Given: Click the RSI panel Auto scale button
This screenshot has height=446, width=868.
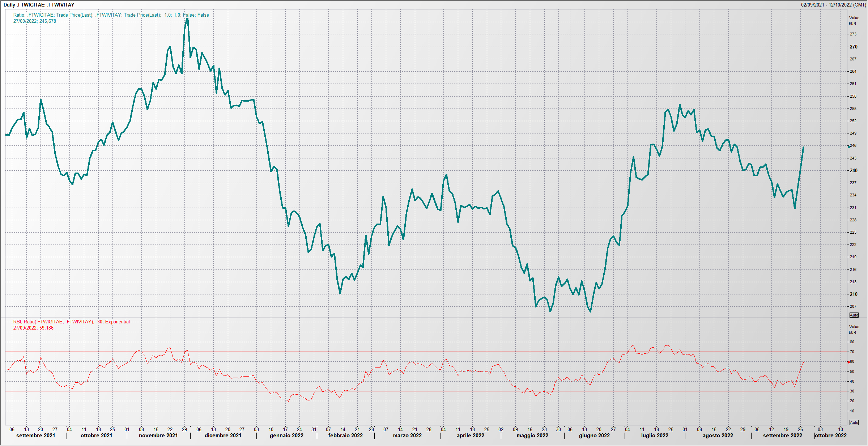Looking at the screenshot, I should coord(854,422).
